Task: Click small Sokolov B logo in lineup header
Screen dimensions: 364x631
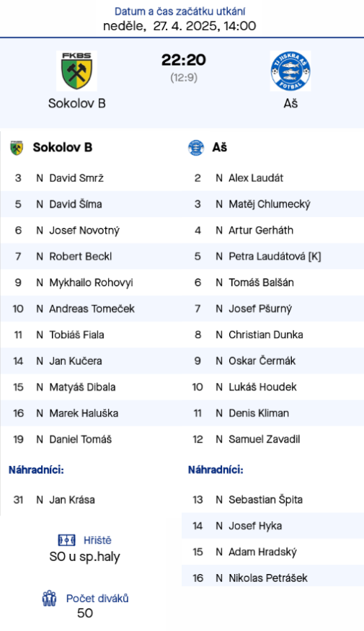Action: (x=17, y=148)
